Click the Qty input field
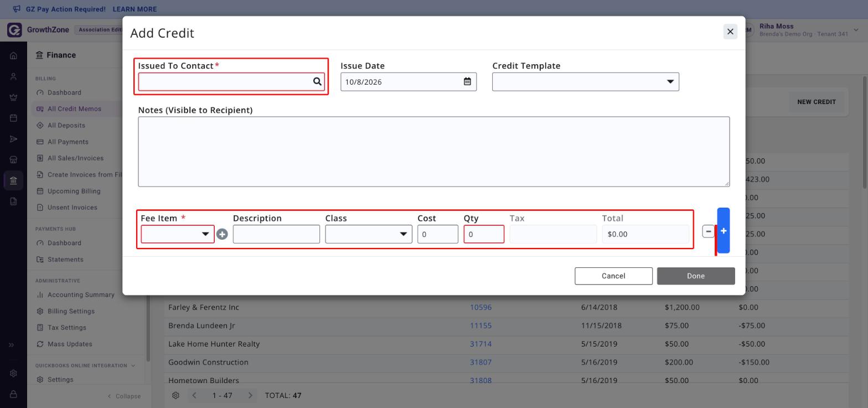 pyautogui.click(x=484, y=234)
